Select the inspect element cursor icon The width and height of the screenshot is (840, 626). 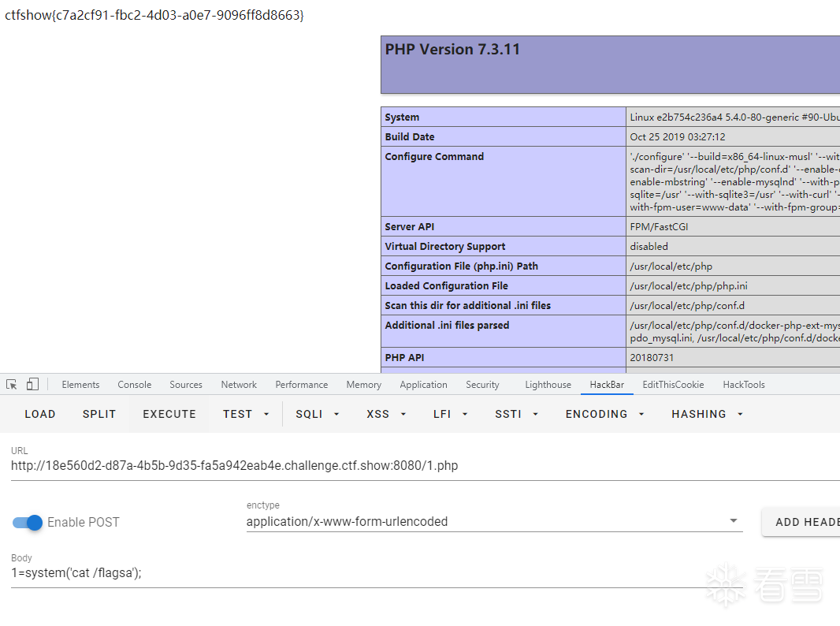tap(11, 384)
